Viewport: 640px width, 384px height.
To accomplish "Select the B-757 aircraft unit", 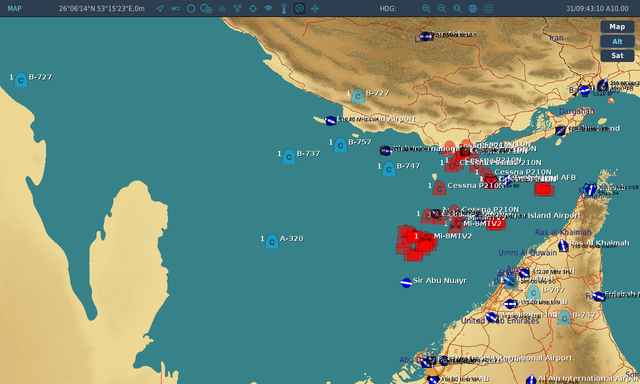I will (340, 145).
